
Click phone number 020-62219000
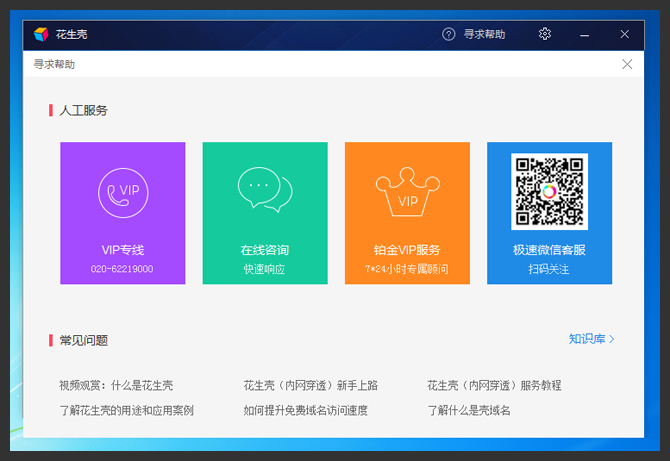point(122,269)
